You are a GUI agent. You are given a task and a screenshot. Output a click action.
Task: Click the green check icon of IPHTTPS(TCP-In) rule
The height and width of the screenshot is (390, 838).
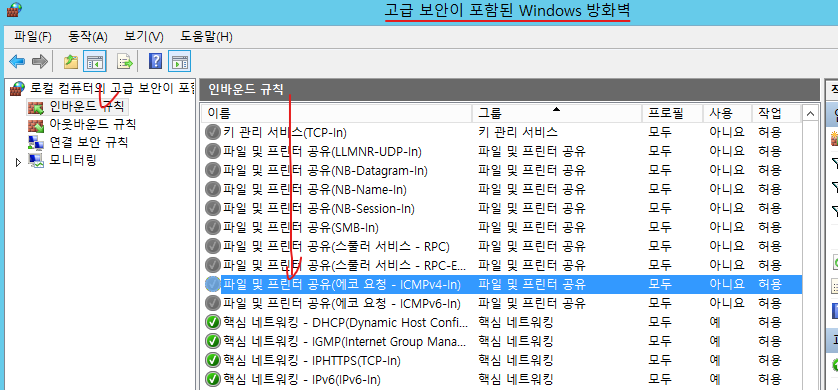[213, 360]
